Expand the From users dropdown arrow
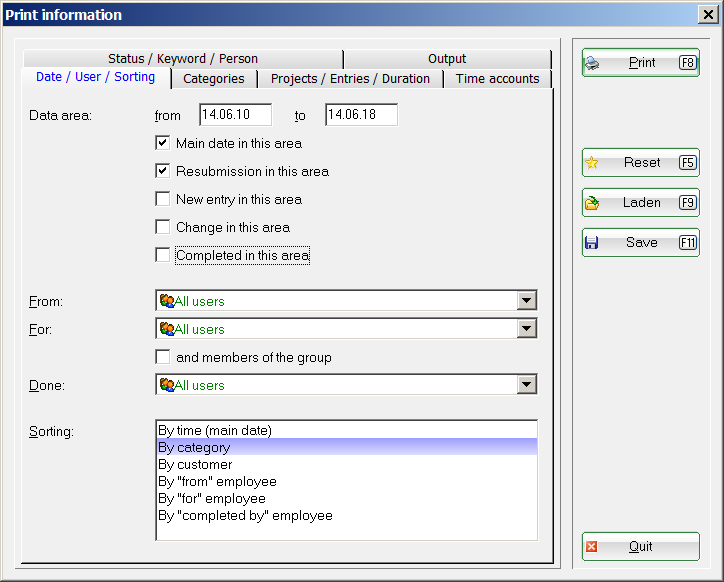 526,301
